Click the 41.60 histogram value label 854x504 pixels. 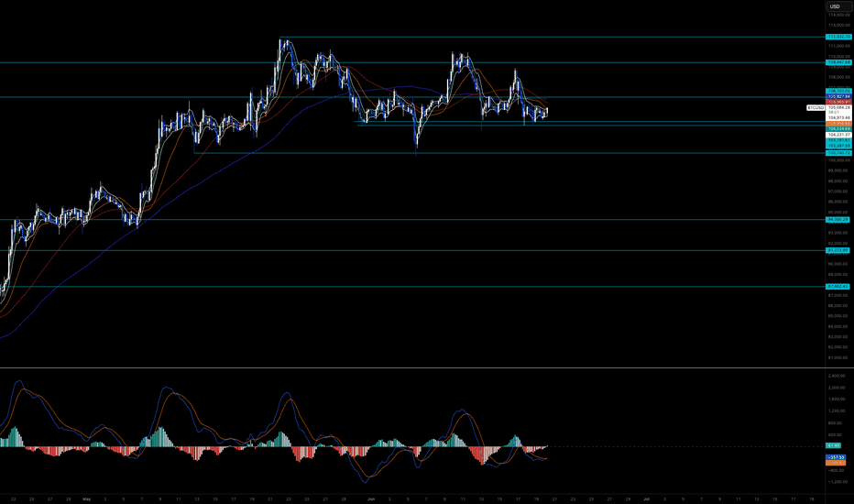833,446
